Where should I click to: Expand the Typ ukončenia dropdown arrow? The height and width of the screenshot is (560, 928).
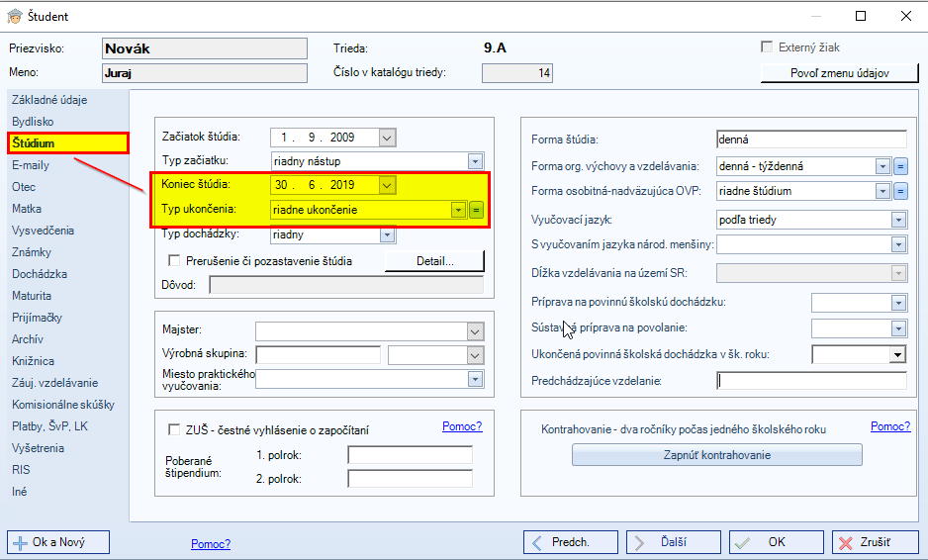click(x=458, y=210)
